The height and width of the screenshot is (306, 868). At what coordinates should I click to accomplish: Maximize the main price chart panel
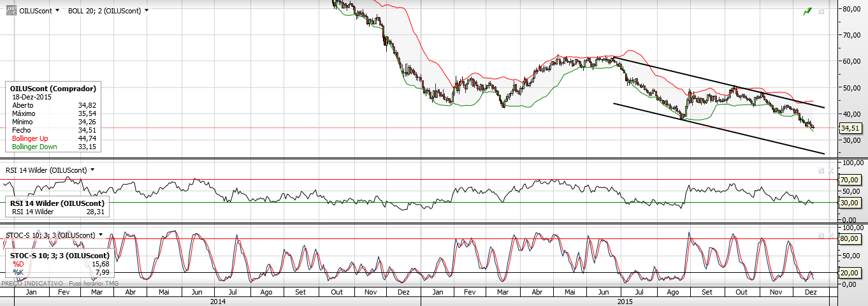(821, 11)
